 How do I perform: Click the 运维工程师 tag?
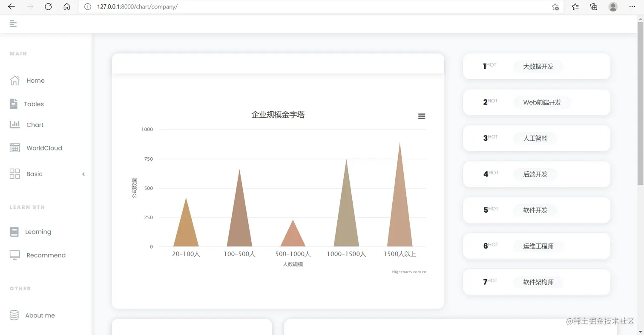click(538, 246)
